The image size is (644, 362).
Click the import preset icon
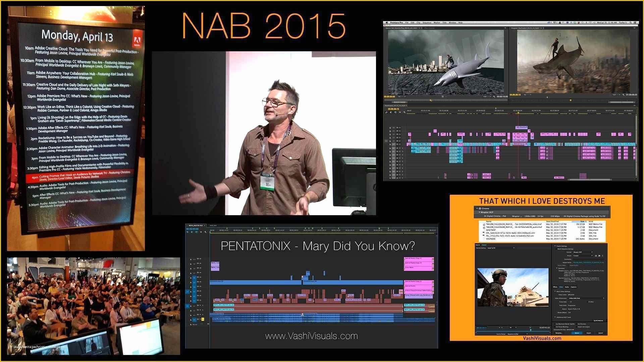(x=599, y=256)
